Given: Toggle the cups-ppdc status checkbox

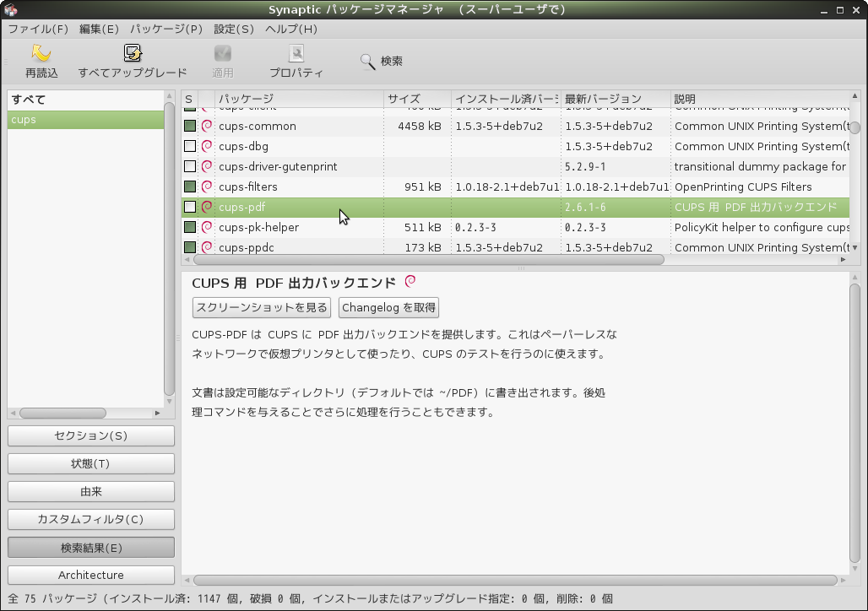Looking at the screenshot, I should click(190, 246).
